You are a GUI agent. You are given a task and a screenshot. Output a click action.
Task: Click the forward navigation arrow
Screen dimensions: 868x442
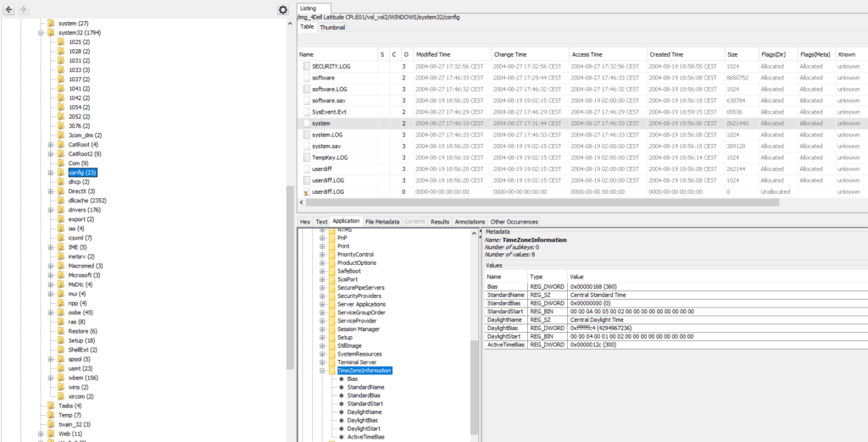23,10
